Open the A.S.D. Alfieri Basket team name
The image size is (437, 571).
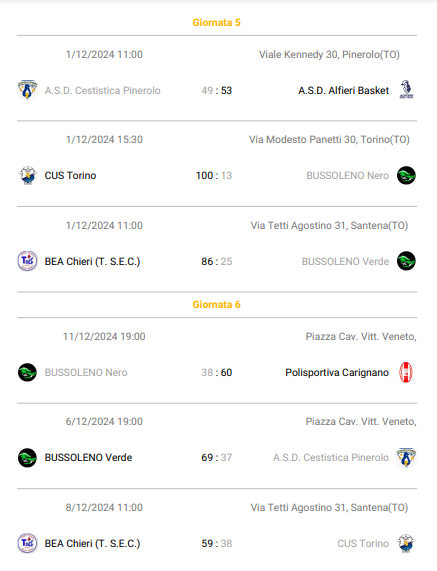[x=343, y=90]
